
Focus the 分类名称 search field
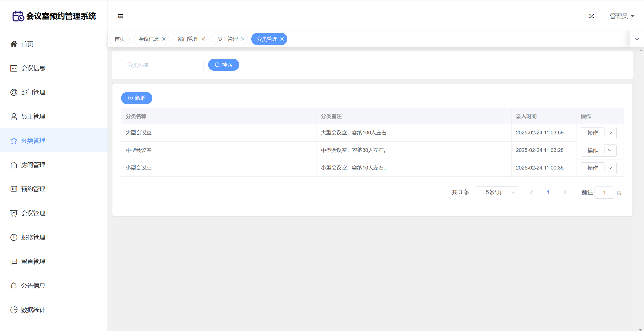(x=162, y=65)
